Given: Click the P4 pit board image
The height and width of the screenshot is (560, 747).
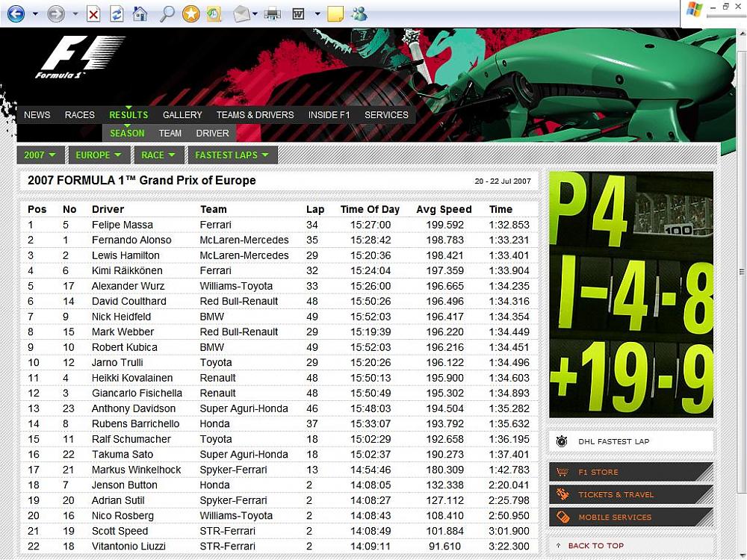Looking at the screenshot, I should click(631, 294).
